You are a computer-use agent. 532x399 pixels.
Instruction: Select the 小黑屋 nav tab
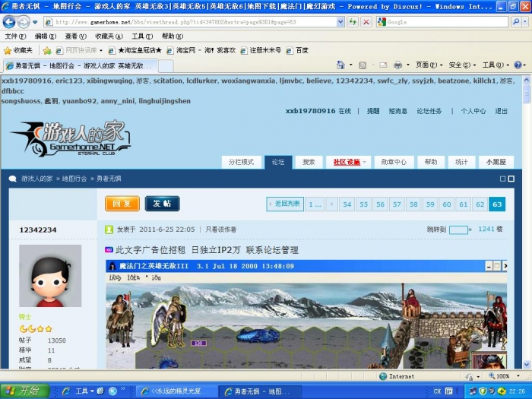point(496,162)
